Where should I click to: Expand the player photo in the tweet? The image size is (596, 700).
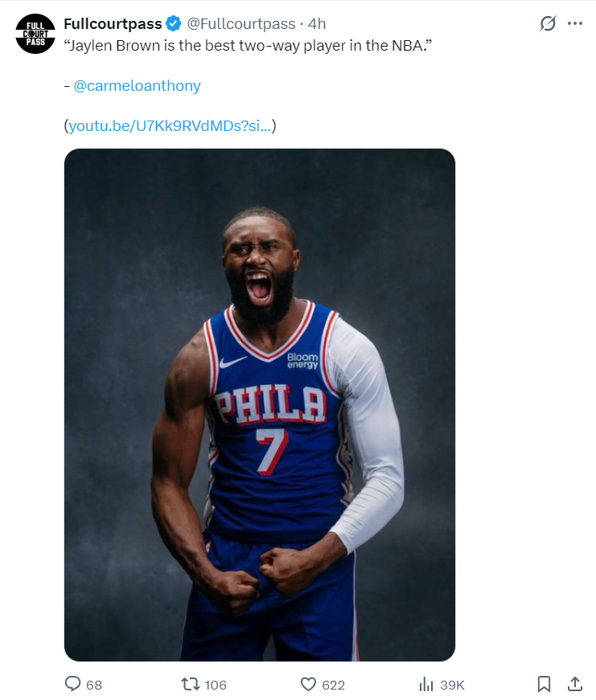[260, 405]
